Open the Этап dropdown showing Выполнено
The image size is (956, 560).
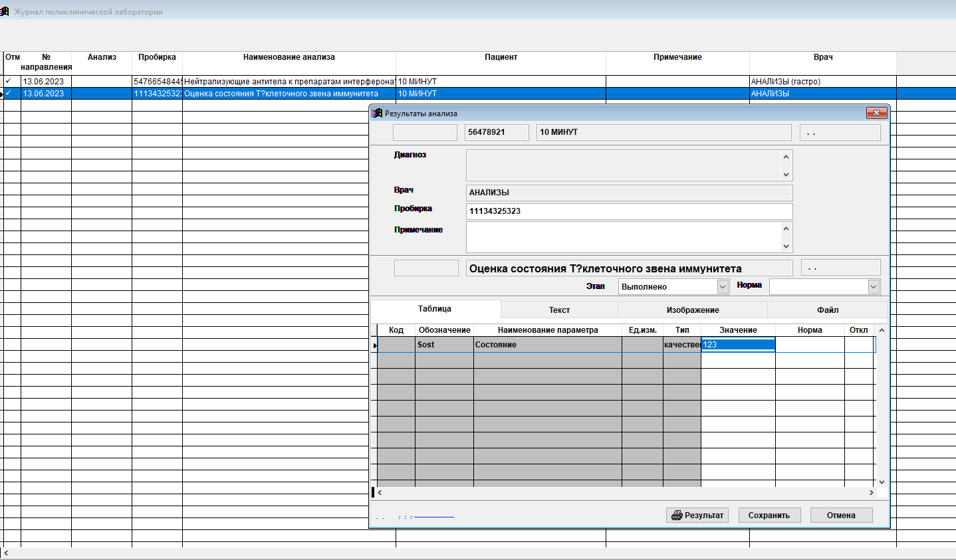click(723, 287)
